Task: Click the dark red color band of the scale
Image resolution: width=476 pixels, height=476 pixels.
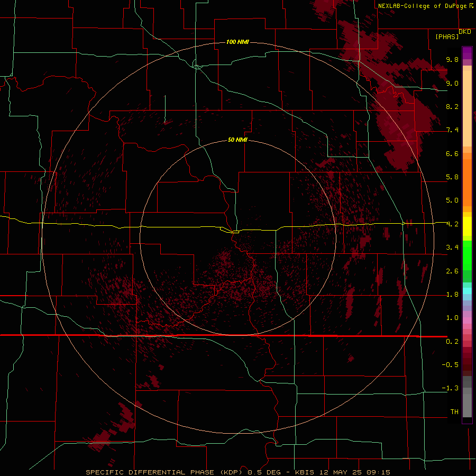Action: (x=467, y=362)
